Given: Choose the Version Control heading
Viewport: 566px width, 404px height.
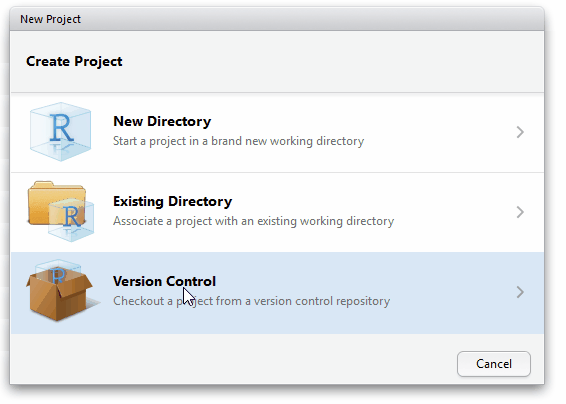Looking at the screenshot, I should [165, 281].
